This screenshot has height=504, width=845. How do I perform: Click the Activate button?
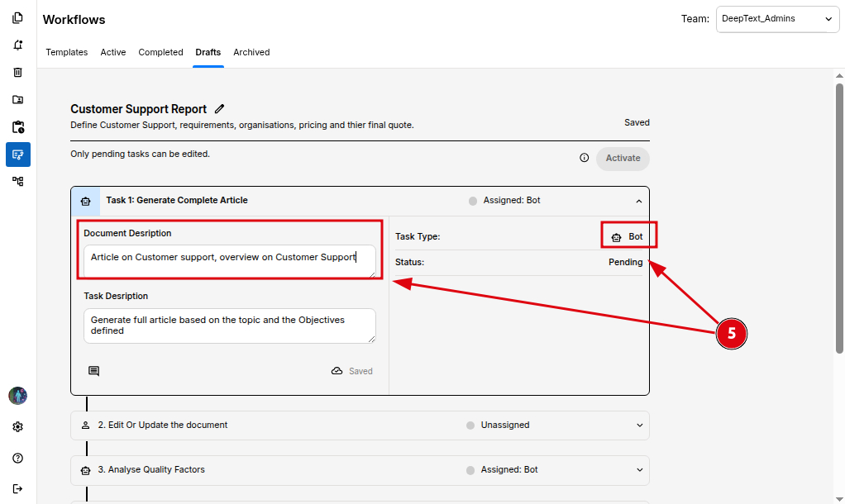[x=623, y=158]
